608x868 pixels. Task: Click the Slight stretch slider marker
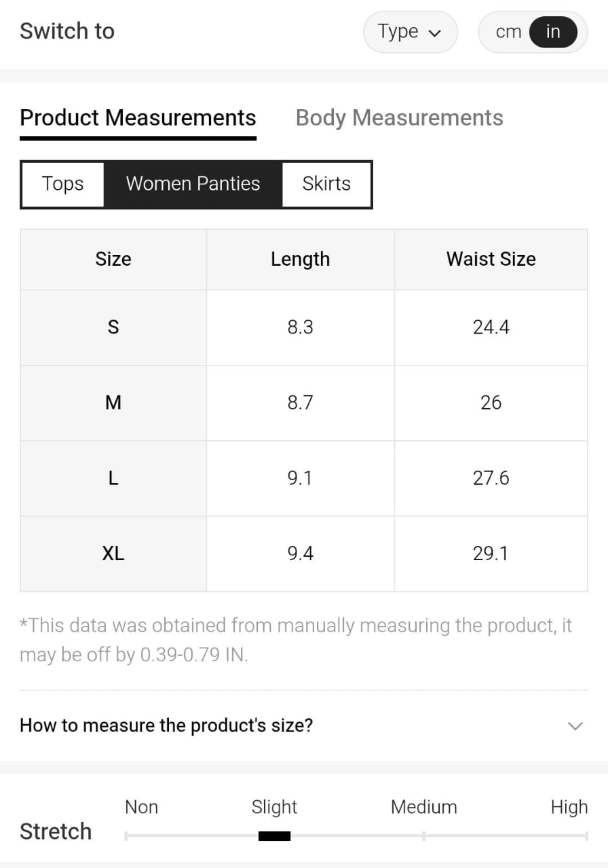[274, 836]
